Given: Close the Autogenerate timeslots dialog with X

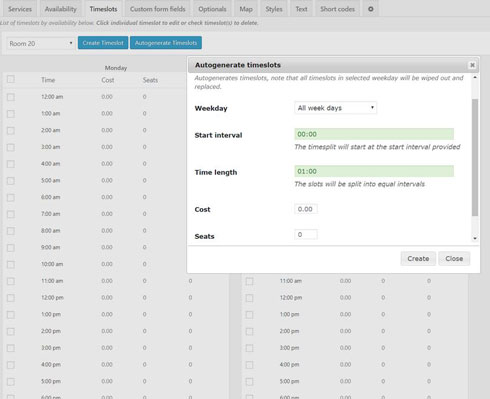Looking at the screenshot, I should coord(472,65).
